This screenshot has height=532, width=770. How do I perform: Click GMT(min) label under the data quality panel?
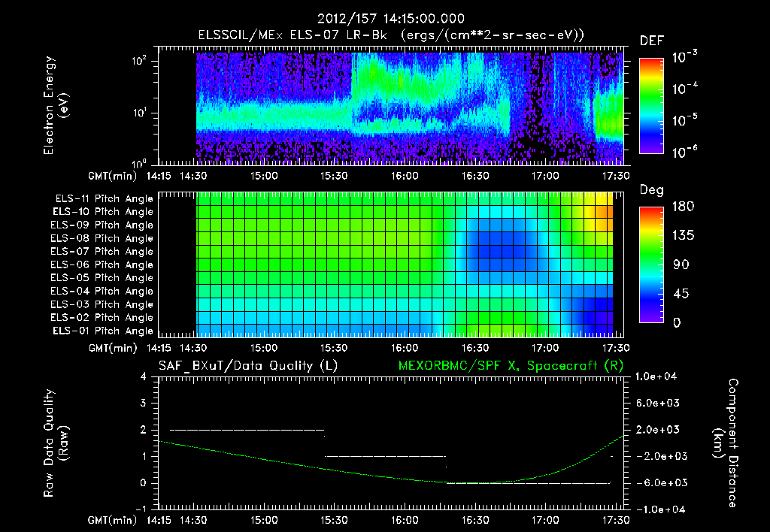[x=113, y=520]
